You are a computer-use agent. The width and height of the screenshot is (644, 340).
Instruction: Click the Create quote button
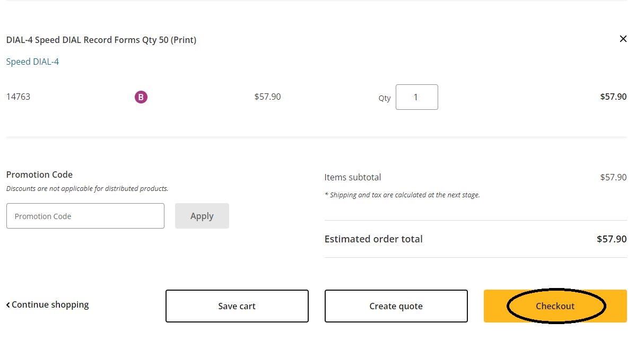[x=396, y=306]
